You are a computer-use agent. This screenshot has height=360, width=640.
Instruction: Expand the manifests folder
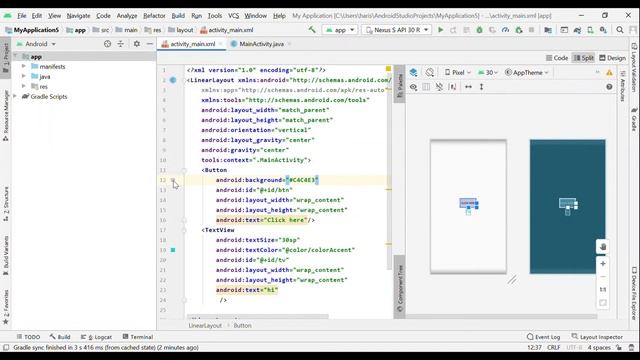pos(24,66)
